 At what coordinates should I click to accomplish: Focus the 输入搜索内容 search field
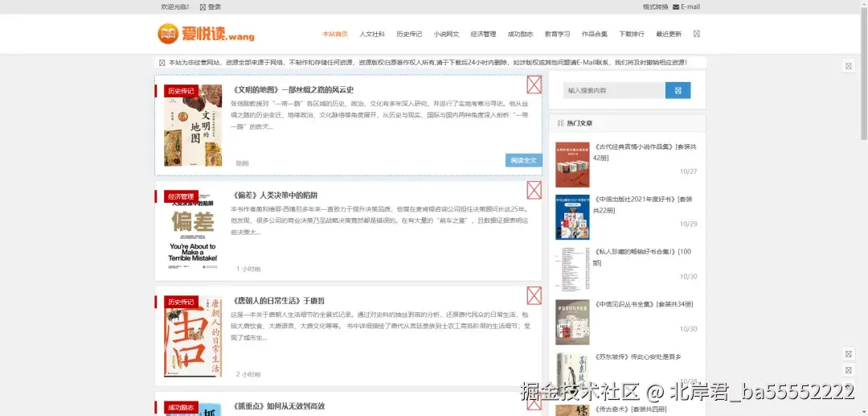614,90
